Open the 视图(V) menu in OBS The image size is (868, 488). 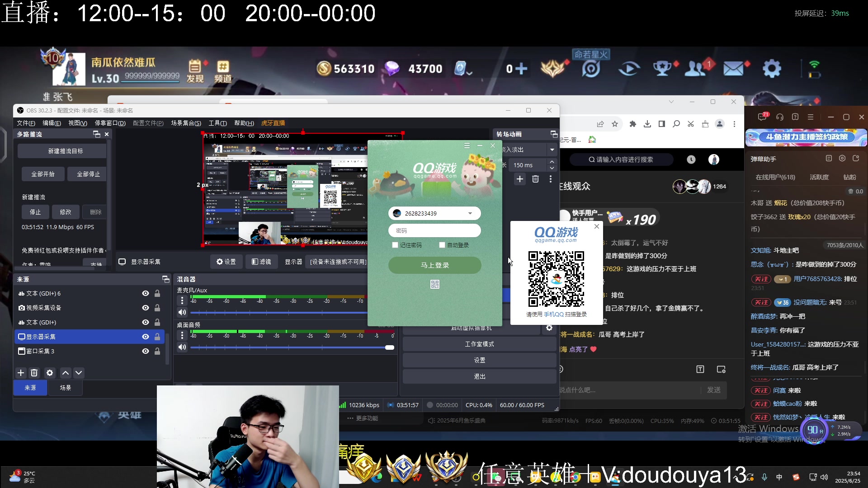(78, 123)
